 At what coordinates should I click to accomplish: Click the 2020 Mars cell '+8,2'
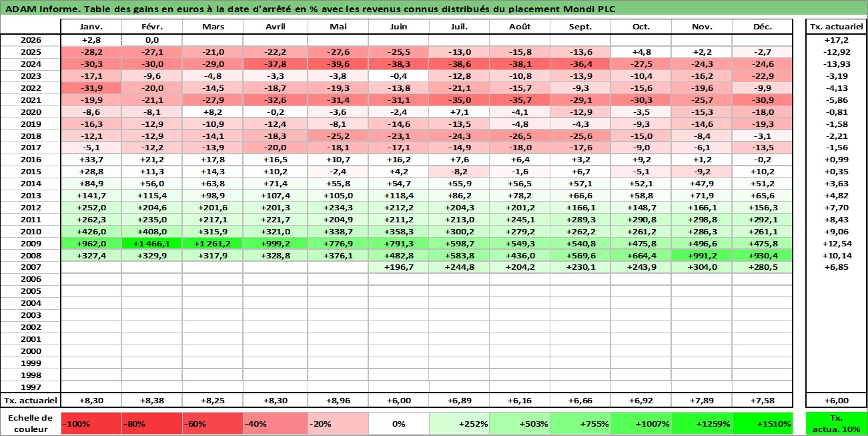(212, 112)
